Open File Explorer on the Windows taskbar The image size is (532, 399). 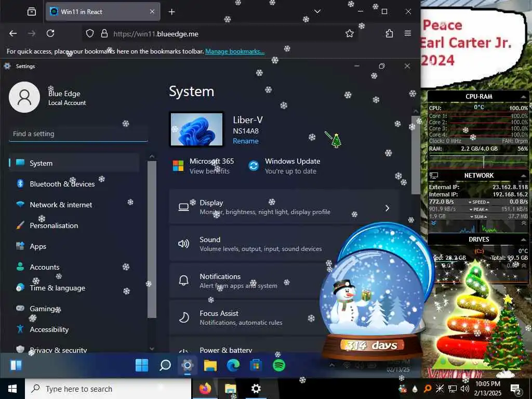pos(230,389)
